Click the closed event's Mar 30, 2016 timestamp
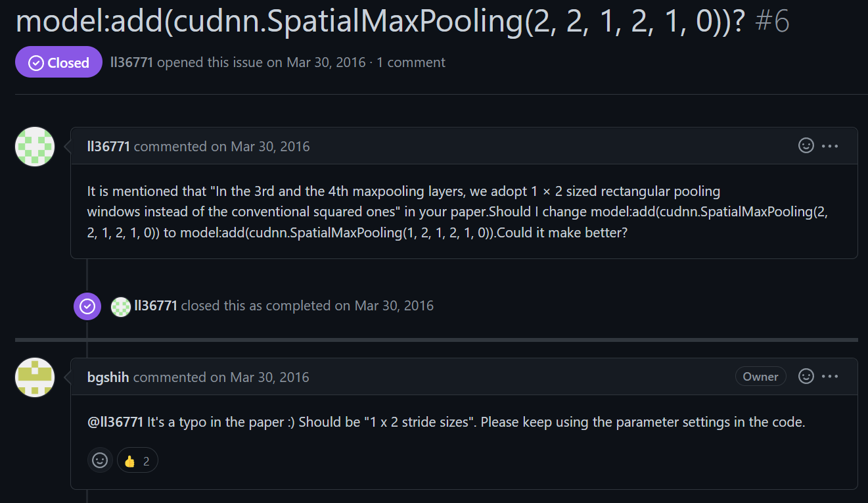868x503 pixels. pos(394,306)
